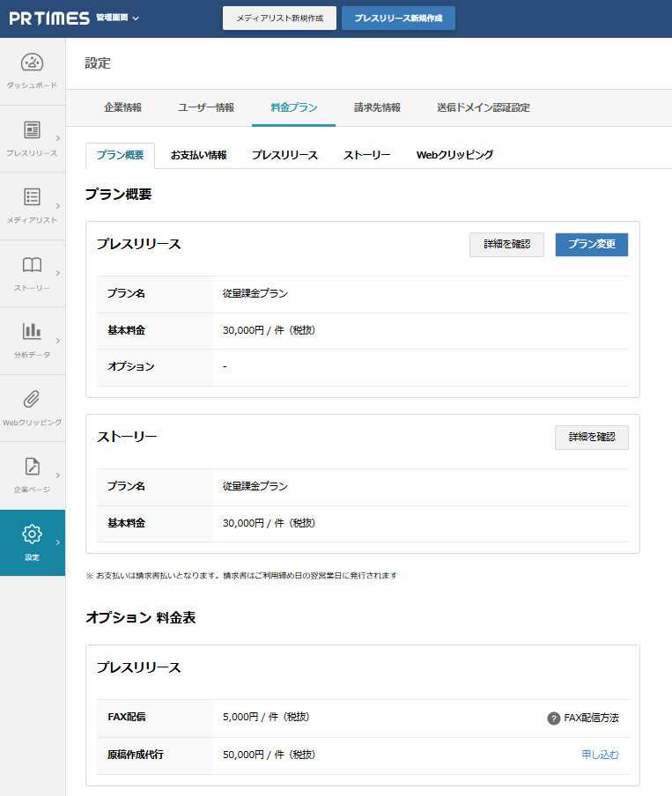Open the Media List icon in sidebar

click(x=32, y=197)
